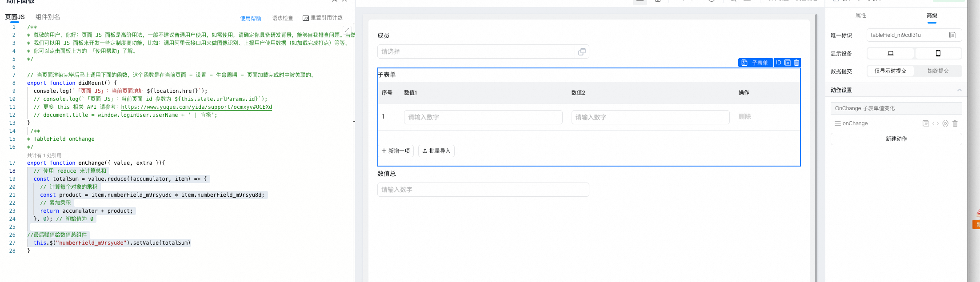980x282 pixels.
Task: Delete the selected 子表单 component
Action: tap(796, 63)
